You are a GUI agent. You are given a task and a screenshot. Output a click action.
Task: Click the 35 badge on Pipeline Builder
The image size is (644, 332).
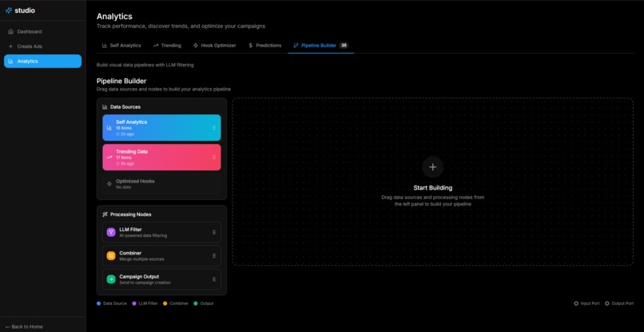pyautogui.click(x=344, y=46)
